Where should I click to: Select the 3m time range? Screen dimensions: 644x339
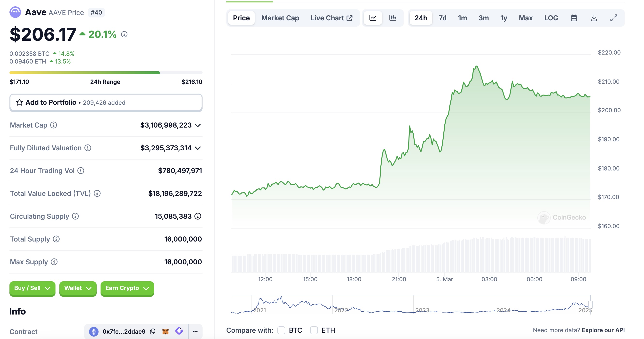[484, 18]
